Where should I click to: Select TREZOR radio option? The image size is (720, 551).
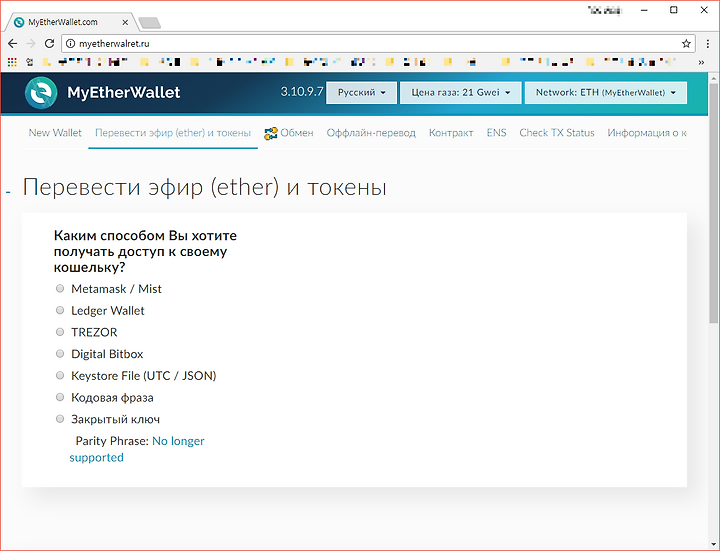[x=60, y=332]
